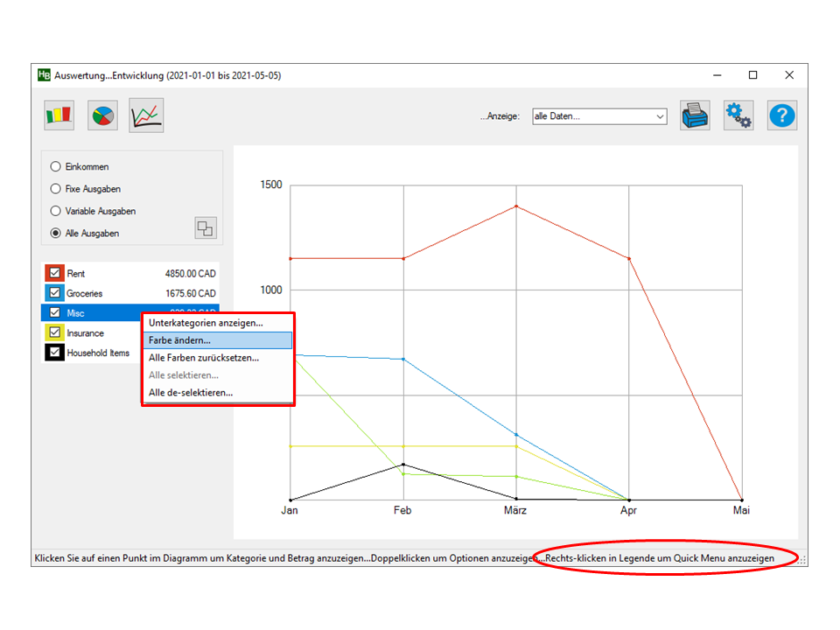Viewport: 840px width, 630px height.
Task: Switch to the pie chart view icon
Action: point(103,115)
